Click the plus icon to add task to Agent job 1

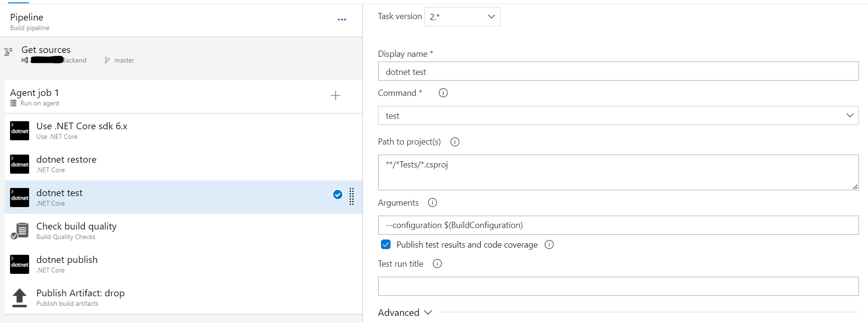pyautogui.click(x=336, y=95)
